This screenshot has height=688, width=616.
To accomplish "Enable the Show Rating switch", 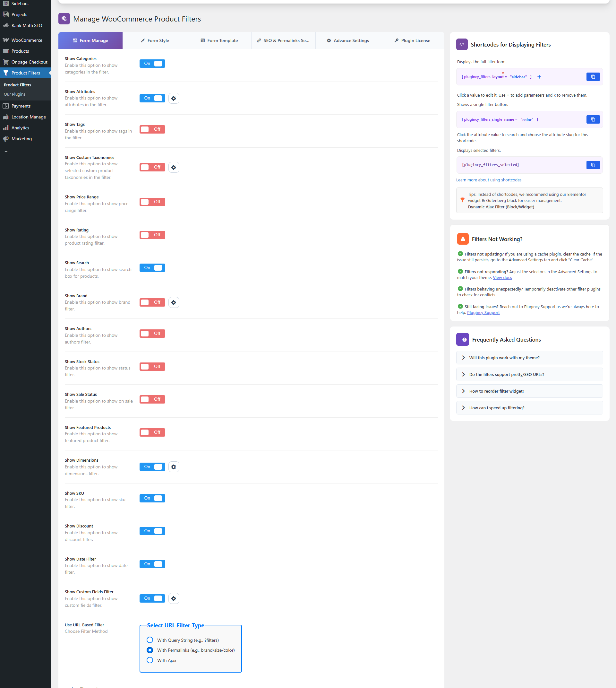I will 152,235.
